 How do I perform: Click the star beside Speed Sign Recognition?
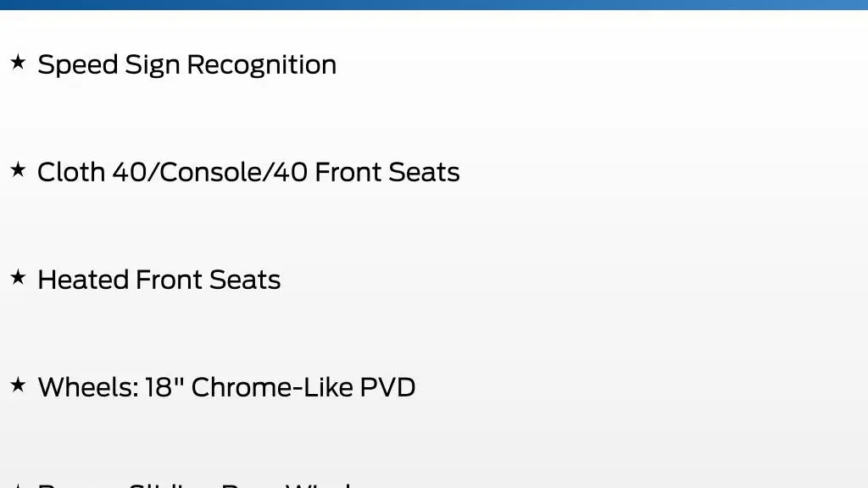coord(18,62)
